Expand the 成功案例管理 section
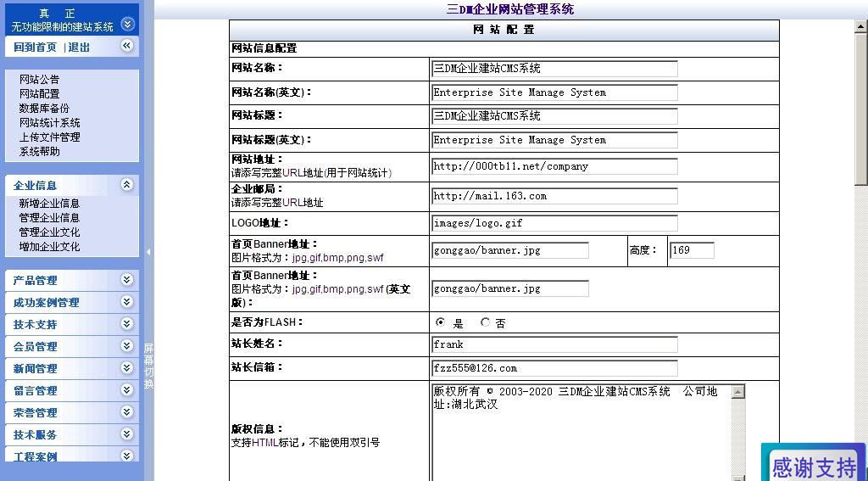This screenshot has width=868, height=481. coord(127,301)
